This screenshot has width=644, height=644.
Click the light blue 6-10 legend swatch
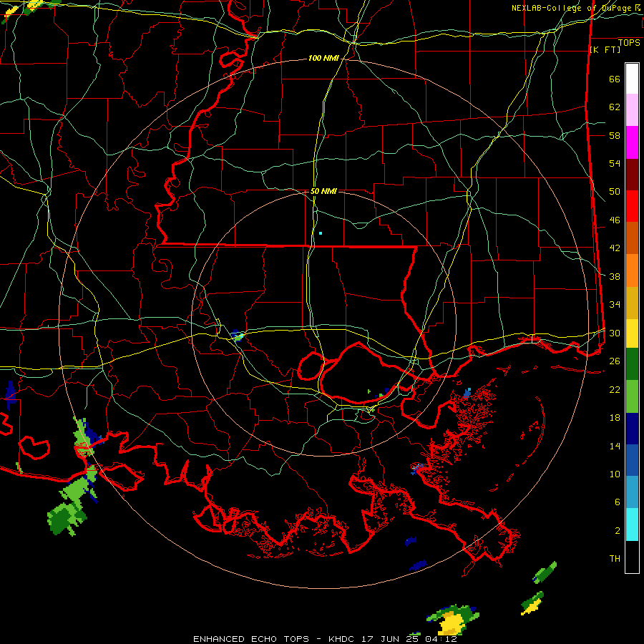tap(632, 492)
